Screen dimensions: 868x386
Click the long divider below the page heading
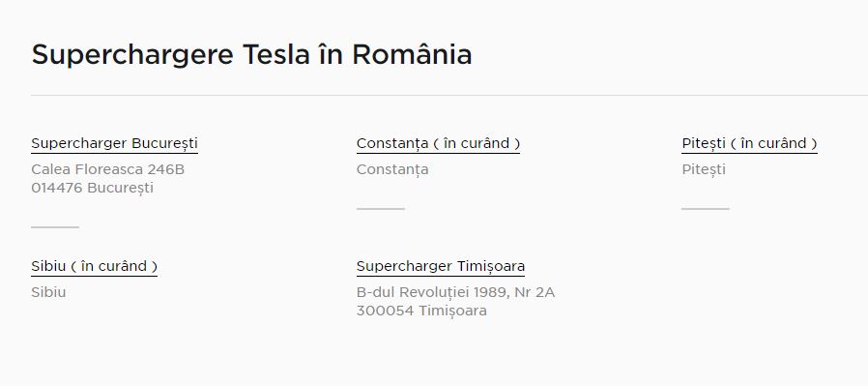pos(449,95)
